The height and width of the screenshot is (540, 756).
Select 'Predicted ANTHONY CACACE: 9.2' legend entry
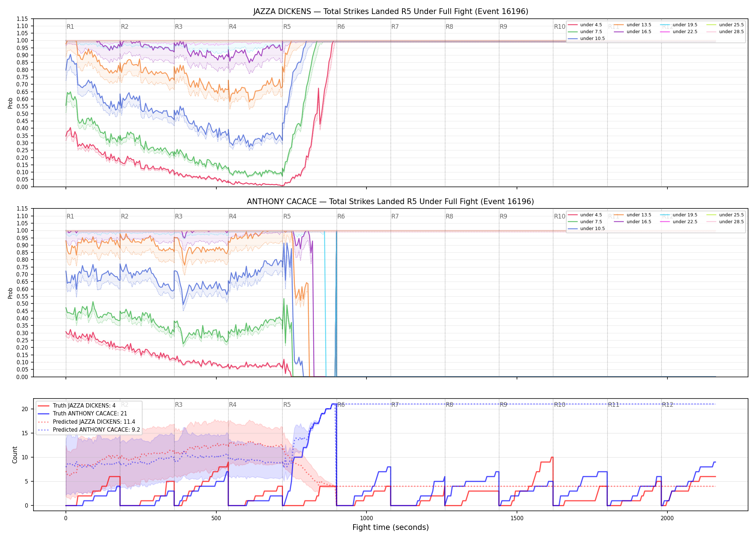pos(89,429)
